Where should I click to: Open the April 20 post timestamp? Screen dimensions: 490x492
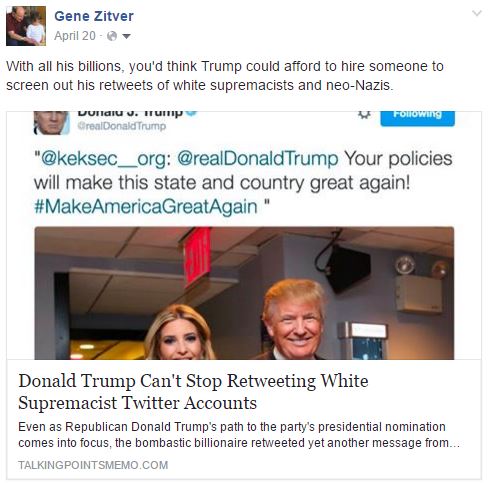point(75,36)
